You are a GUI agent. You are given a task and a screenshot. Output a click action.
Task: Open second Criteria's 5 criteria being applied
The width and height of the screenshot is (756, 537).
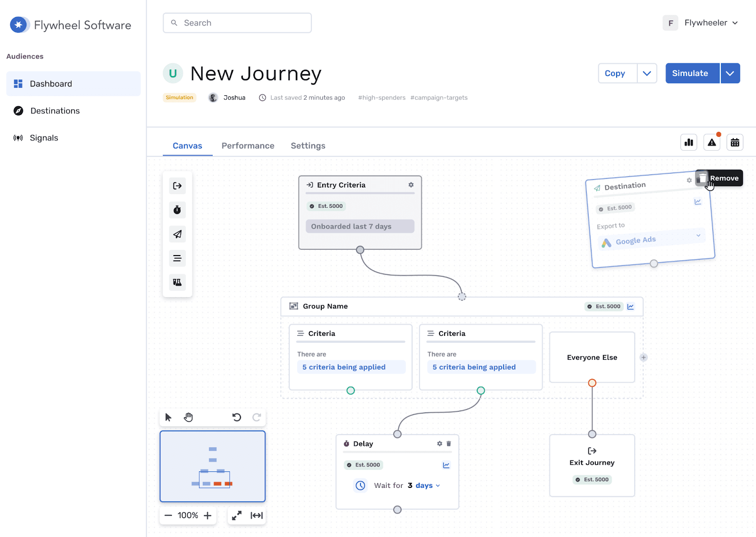click(x=481, y=367)
